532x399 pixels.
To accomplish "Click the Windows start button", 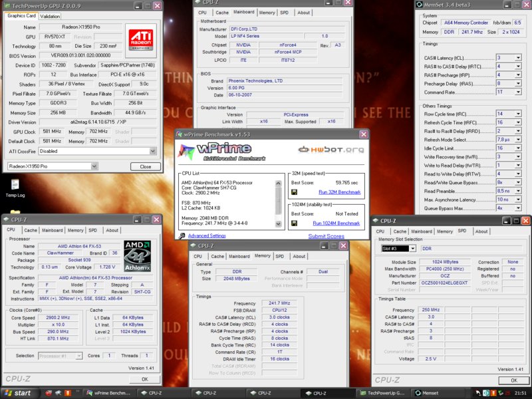I will 19,393.
